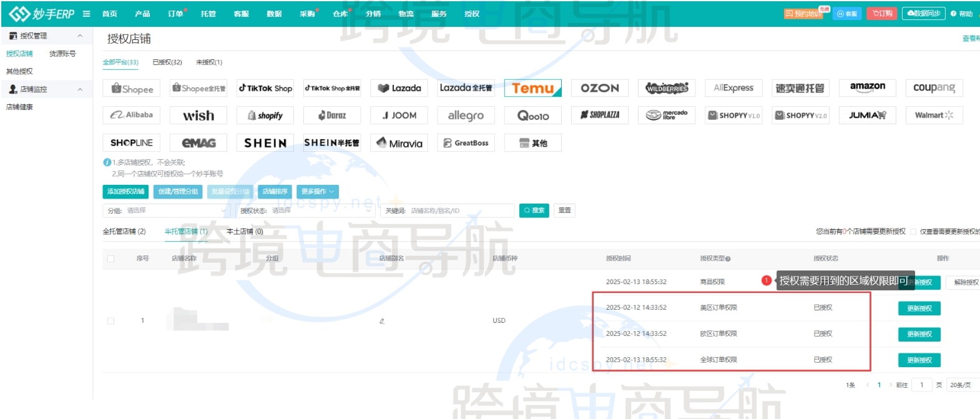980x419 pixels.
Task: Select the Allegro platform logo
Action: (x=466, y=116)
